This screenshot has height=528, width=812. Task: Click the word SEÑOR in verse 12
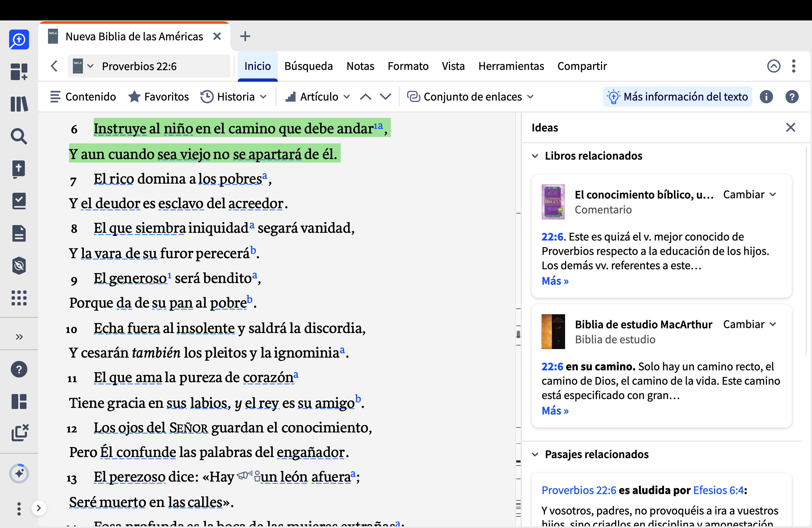[188, 428]
